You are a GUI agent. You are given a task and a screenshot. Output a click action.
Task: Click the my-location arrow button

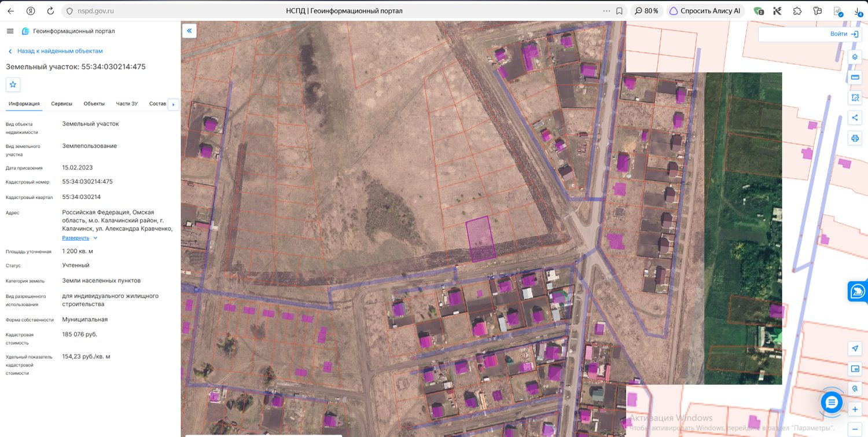coord(855,348)
